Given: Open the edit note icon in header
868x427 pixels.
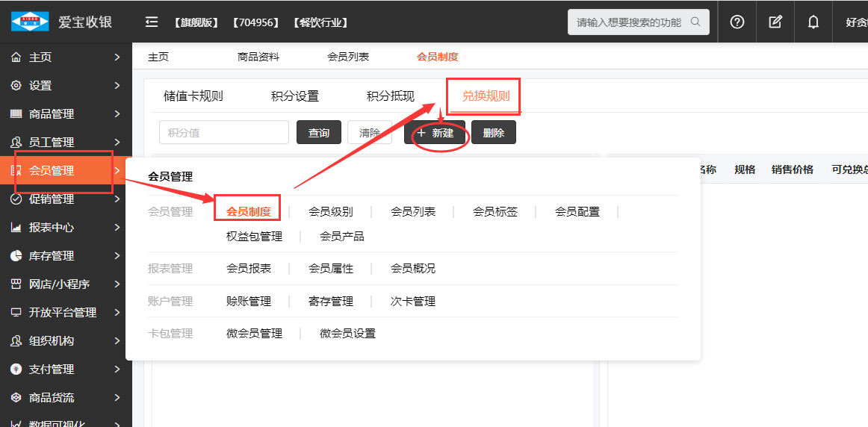Looking at the screenshot, I should [x=775, y=22].
